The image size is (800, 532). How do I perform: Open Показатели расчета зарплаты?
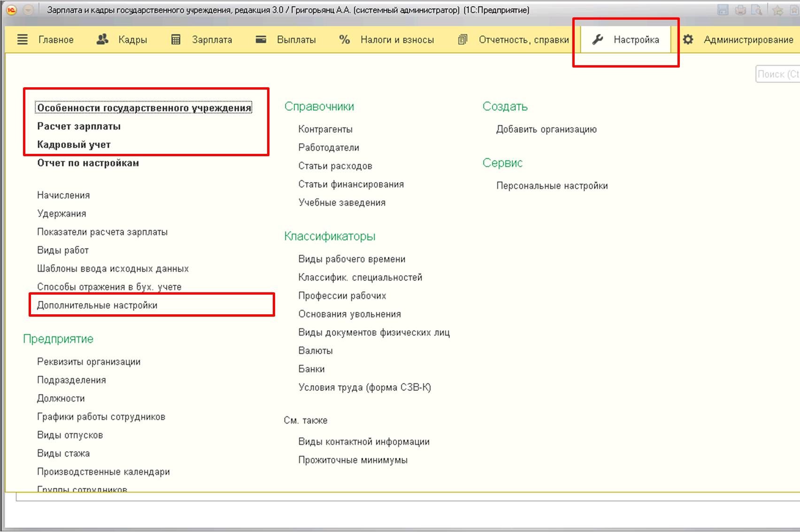point(102,232)
